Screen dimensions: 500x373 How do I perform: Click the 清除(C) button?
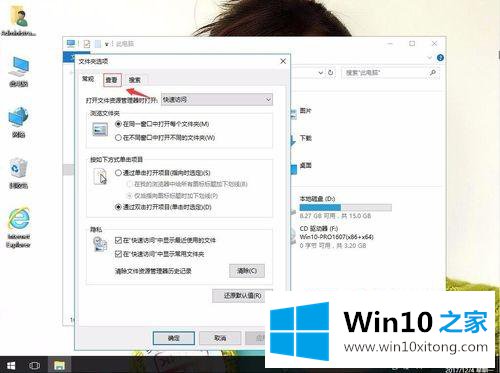tap(247, 271)
